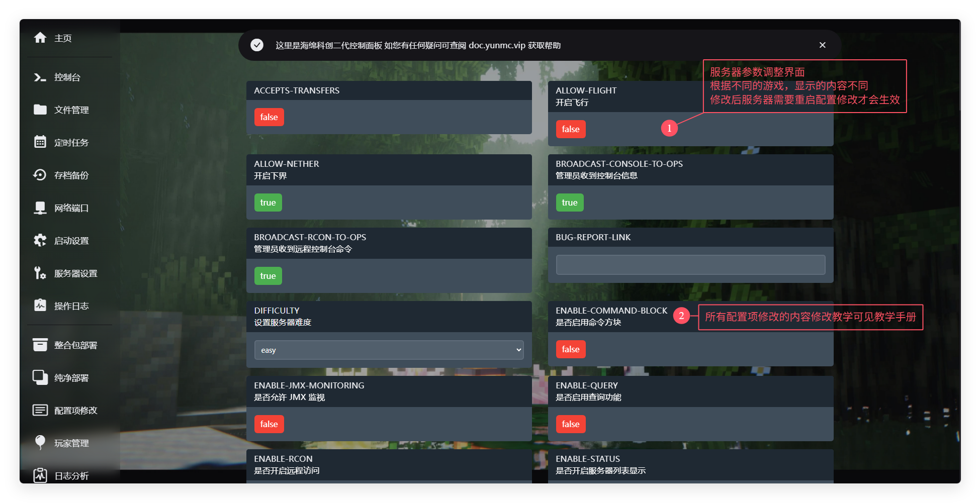Select 启动设置 in sidebar
This screenshot has width=980, height=503.
(x=71, y=241)
